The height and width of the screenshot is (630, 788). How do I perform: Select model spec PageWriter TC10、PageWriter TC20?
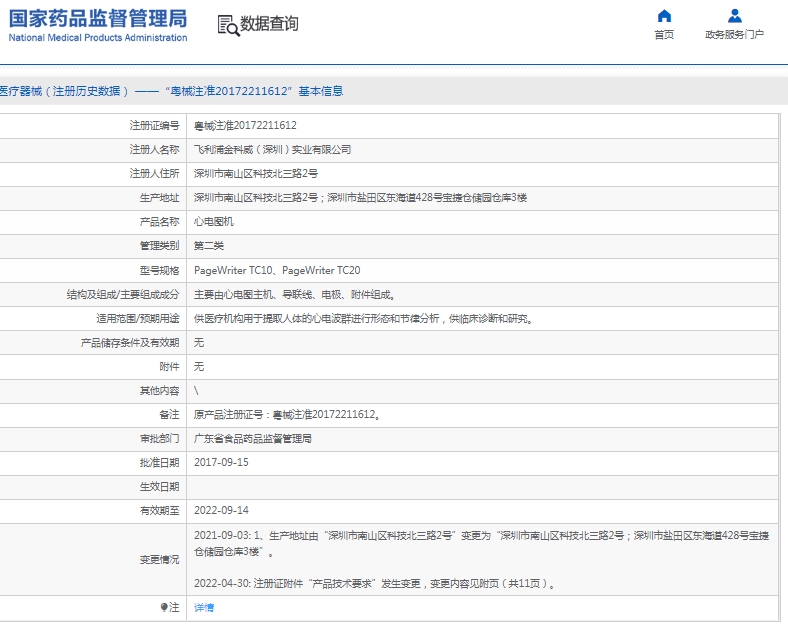click(277, 270)
